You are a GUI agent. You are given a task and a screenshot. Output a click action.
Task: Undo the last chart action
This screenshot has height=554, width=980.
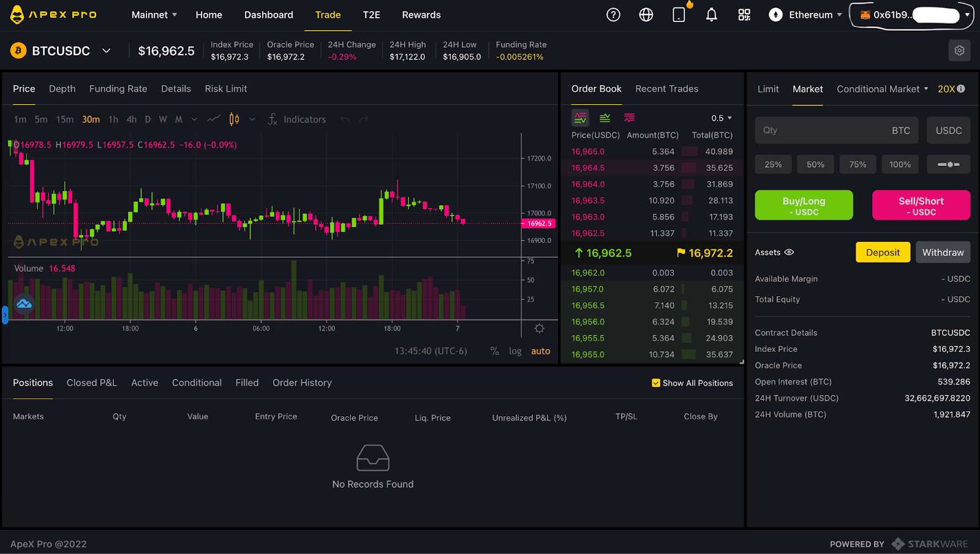(x=345, y=119)
